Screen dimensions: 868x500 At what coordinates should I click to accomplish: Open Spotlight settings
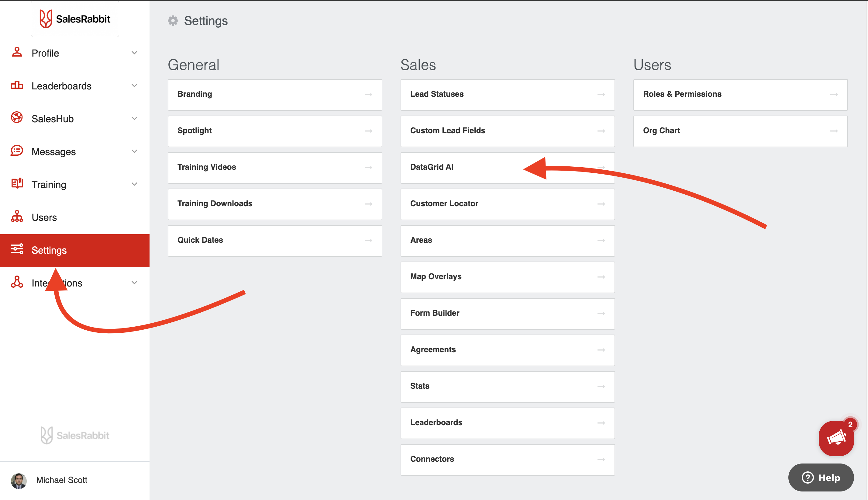(x=275, y=131)
